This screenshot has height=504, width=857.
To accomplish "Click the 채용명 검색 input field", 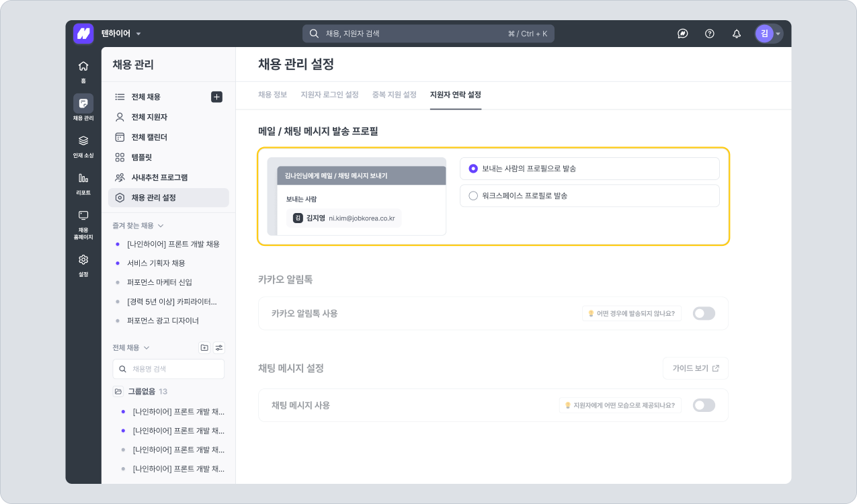I will (x=168, y=369).
